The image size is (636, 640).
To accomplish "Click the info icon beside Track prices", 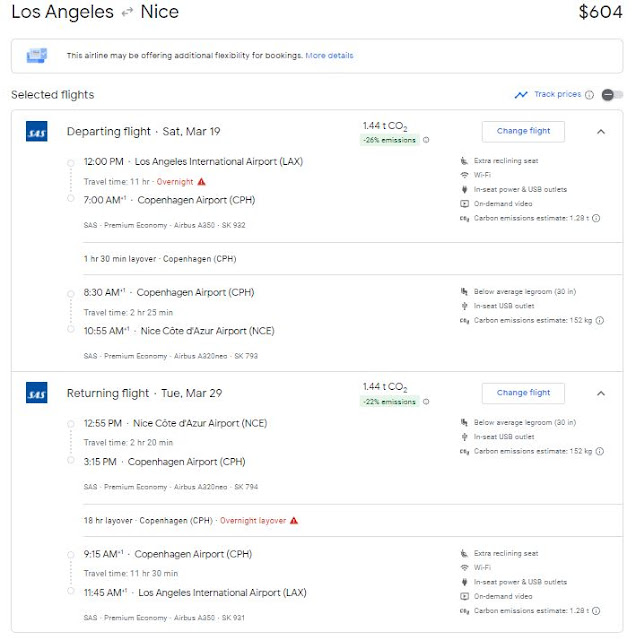I will tap(590, 95).
